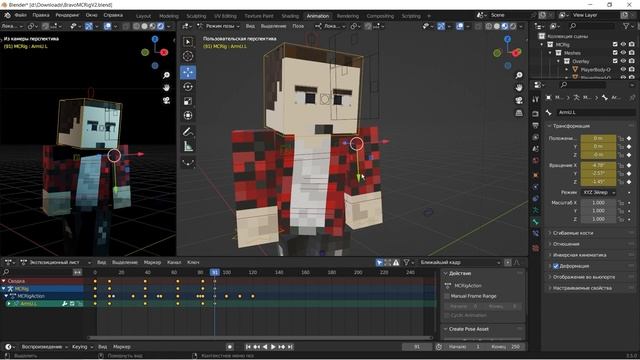The image size is (640, 360).
Task: Open the Воспроизведение popover button
Action: click(44, 347)
